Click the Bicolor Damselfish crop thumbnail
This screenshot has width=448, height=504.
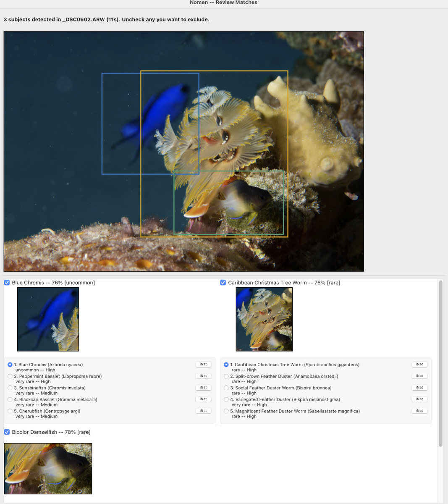(x=48, y=469)
